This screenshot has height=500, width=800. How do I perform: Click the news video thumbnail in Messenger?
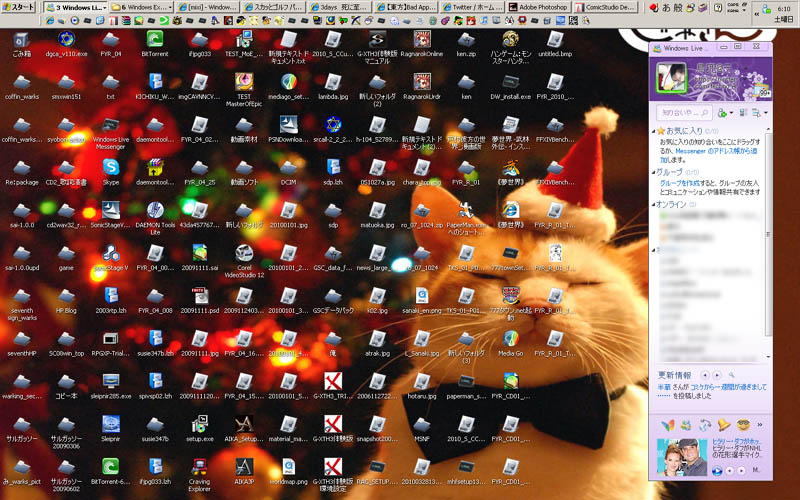pyautogui.click(x=682, y=457)
